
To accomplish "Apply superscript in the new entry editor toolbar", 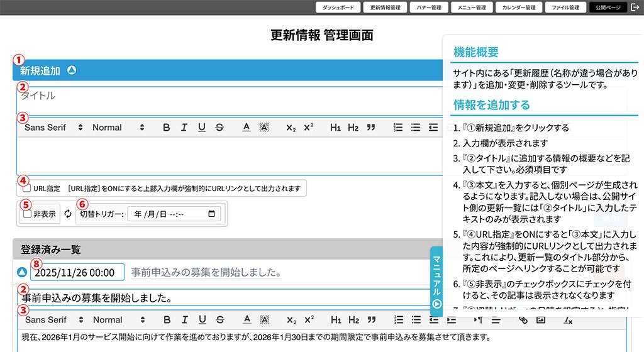I will tap(308, 128).
